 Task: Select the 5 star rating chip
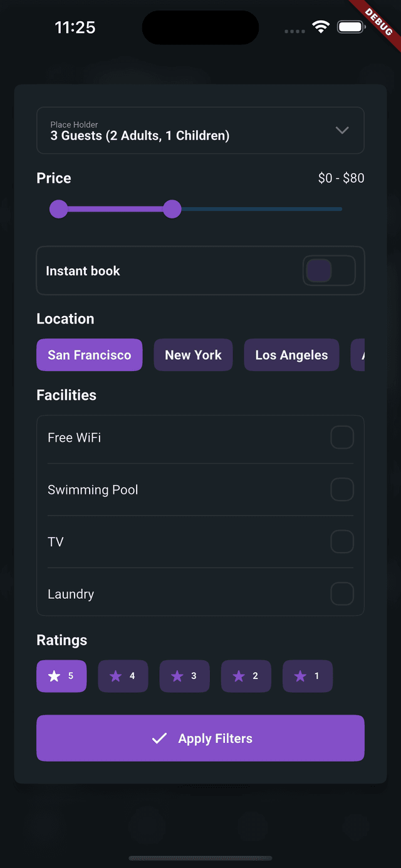(61, 676)
